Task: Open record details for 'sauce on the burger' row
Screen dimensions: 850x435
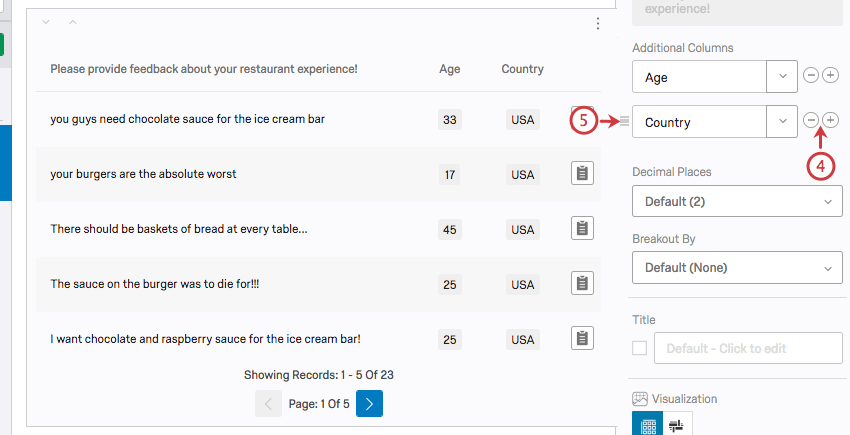Action: pyautogui.click(x=582, y=284)
